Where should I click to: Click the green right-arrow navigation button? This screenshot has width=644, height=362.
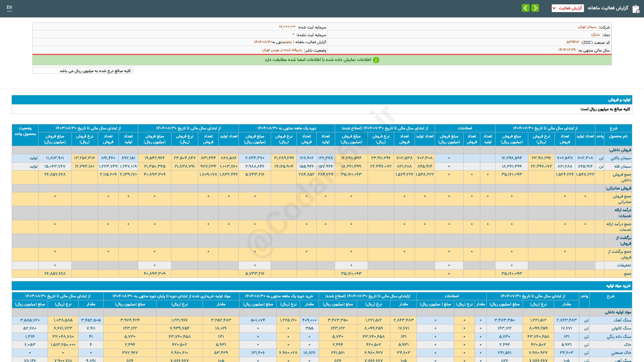pos(535,8)
